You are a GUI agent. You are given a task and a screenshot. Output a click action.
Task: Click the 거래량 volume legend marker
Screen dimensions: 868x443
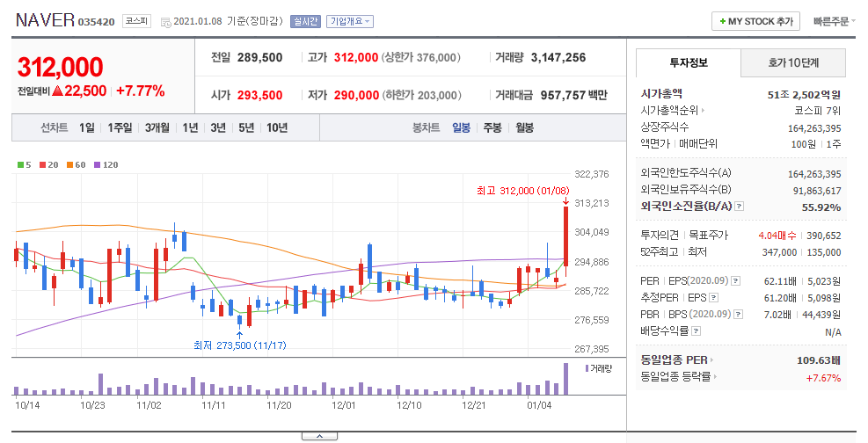tap(587, 368)
